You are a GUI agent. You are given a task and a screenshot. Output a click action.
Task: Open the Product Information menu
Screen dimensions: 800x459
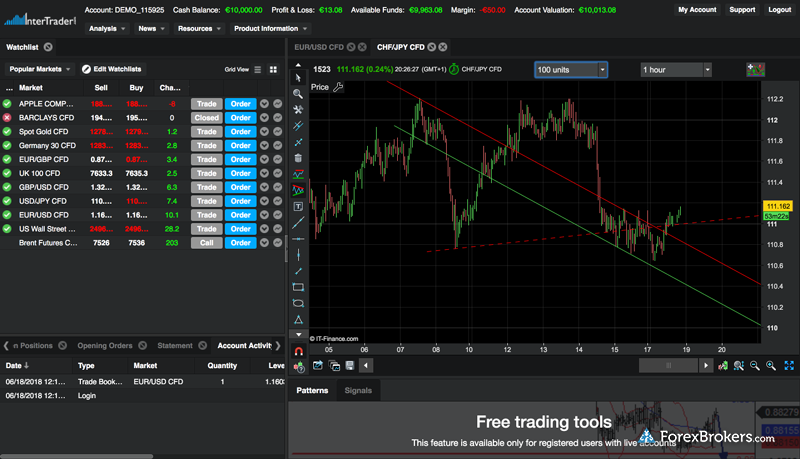270,29
